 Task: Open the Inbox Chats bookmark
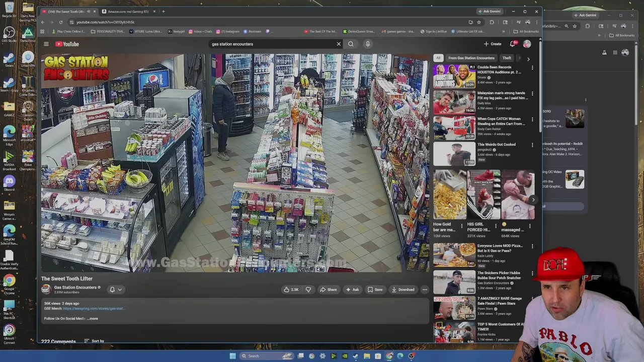click(200, 32)
